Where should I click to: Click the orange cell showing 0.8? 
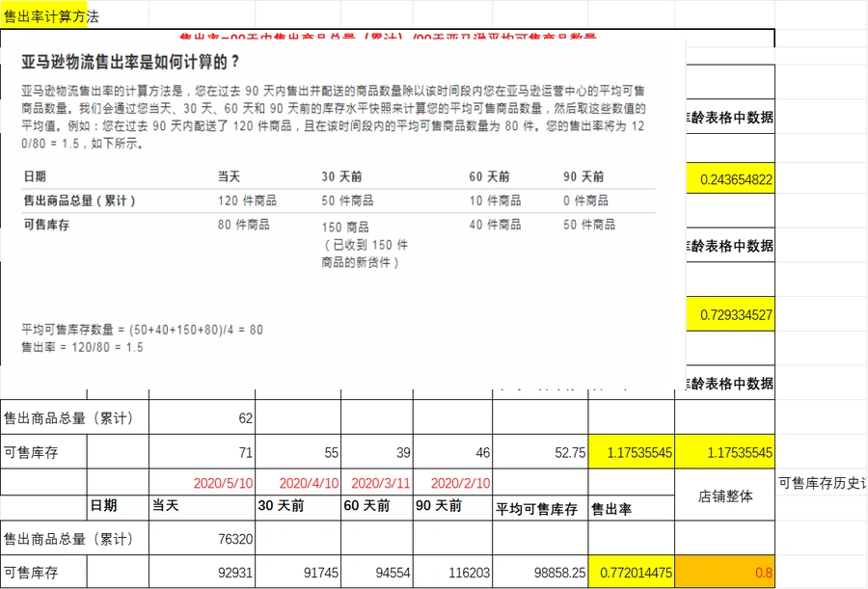pyautogui.click(x=724, y=572)
